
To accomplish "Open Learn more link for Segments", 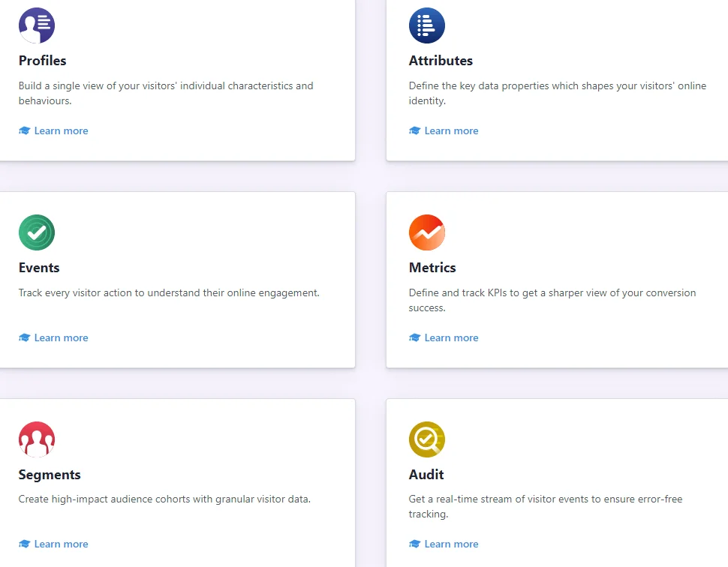I will (x=61, y=544).
